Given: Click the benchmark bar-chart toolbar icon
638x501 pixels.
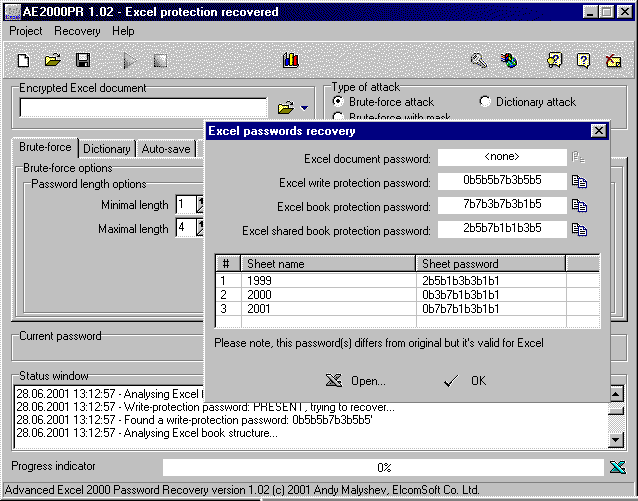Looking at the screenshot, I should [x=291, y=61].
